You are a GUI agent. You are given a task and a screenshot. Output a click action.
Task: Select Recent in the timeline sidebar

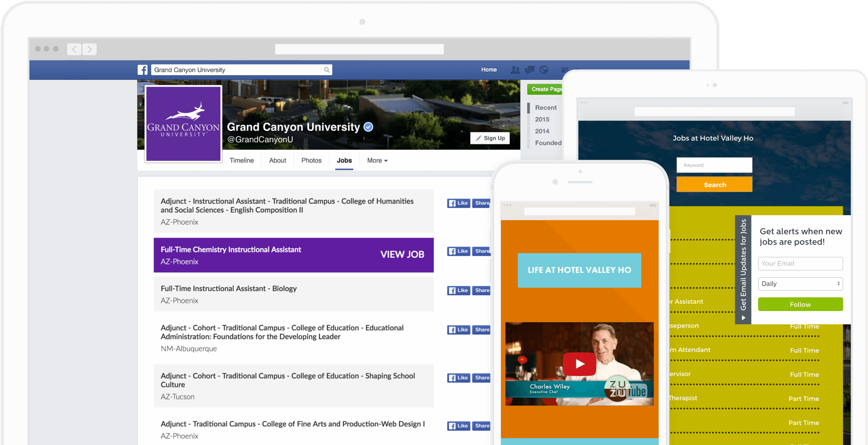pyautogui.click(x=546, y=108)
